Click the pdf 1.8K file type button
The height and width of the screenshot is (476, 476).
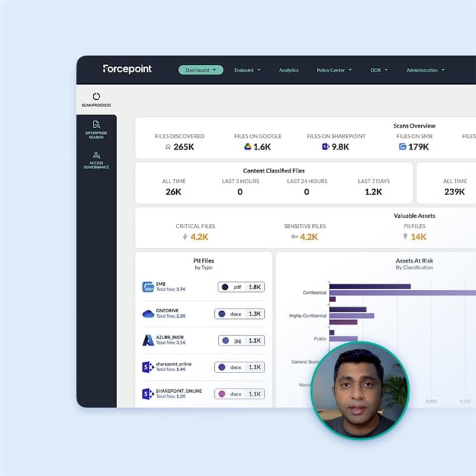coord(241,287)
